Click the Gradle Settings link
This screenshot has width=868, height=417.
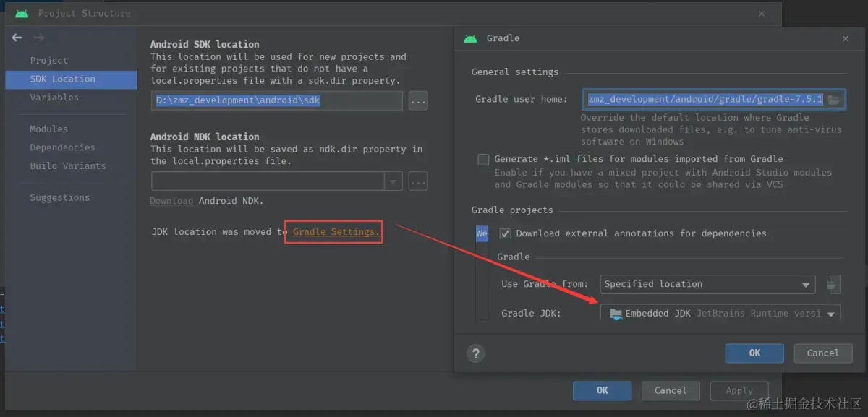pyautogui.click(x=336, y=232)
